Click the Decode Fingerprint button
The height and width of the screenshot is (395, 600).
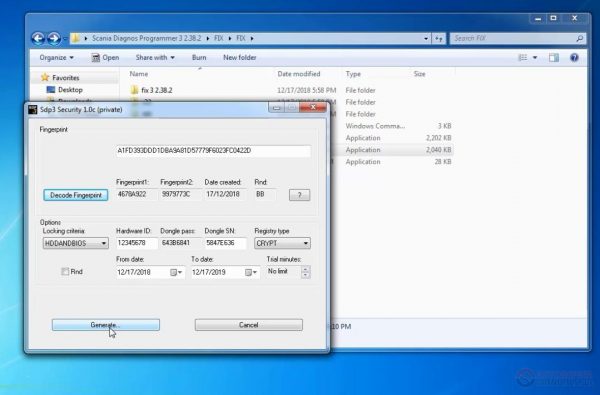pyautogui.click(x=76, y=195)
